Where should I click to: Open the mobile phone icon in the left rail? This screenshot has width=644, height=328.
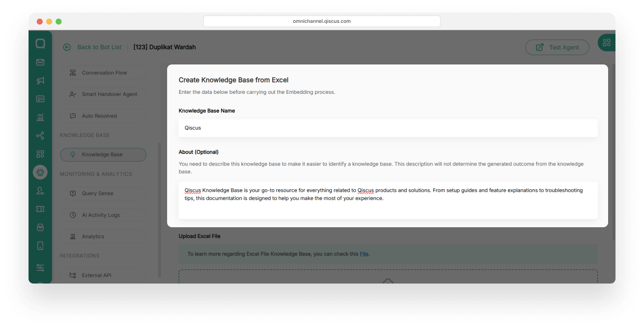coord(40,246)
